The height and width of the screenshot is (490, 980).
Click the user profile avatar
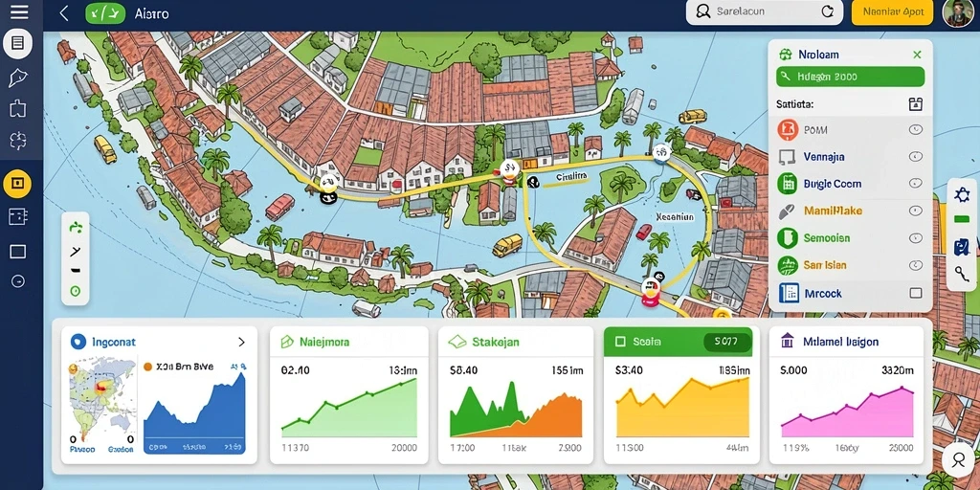pos(958,12)
